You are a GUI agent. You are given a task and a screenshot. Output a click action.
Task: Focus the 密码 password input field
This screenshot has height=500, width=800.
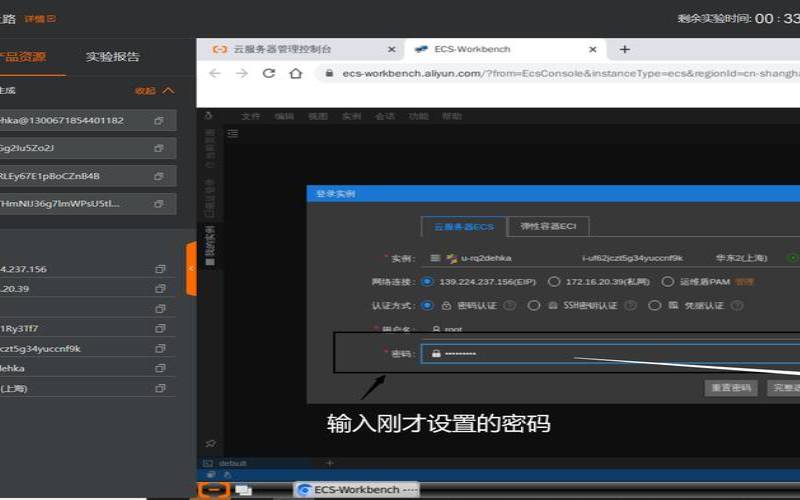pos(610,354)
